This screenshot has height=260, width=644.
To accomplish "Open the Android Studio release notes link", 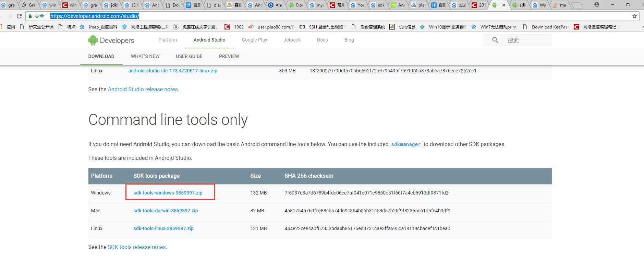I will click(x=143, y=89).
